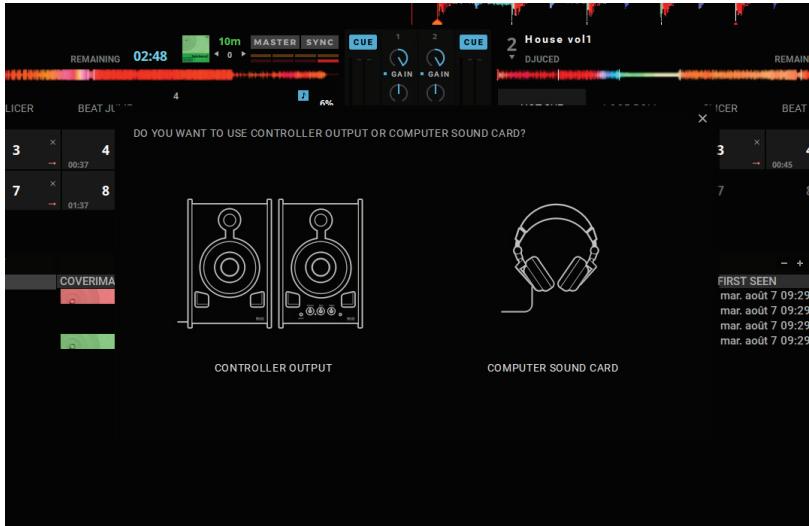Switch to the deck 1 SLICER pad mode tab
The image size is (809, 526).
pos(20,108)
